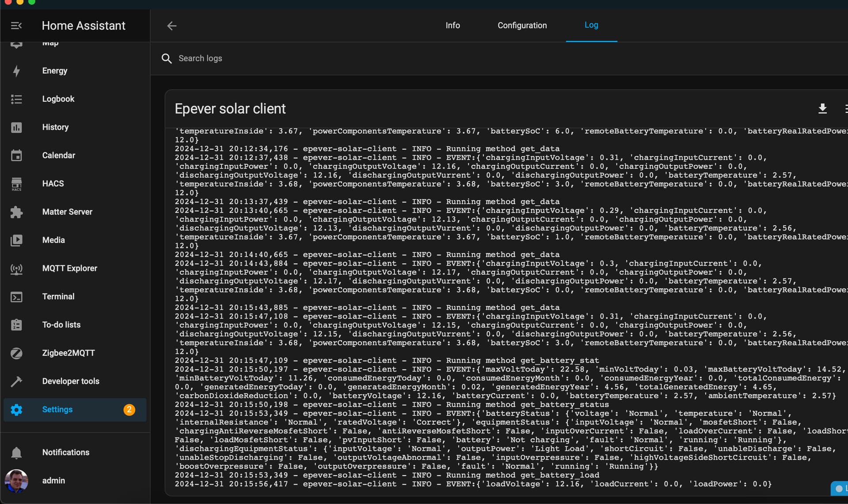Open the admin user profile avatar
Image resolution: width=848 pixels, height=504 pixels.
(x=16, y=481)
